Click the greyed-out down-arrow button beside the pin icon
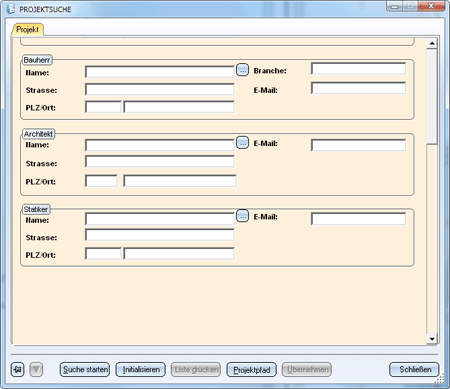 click(x=36, y=369)
